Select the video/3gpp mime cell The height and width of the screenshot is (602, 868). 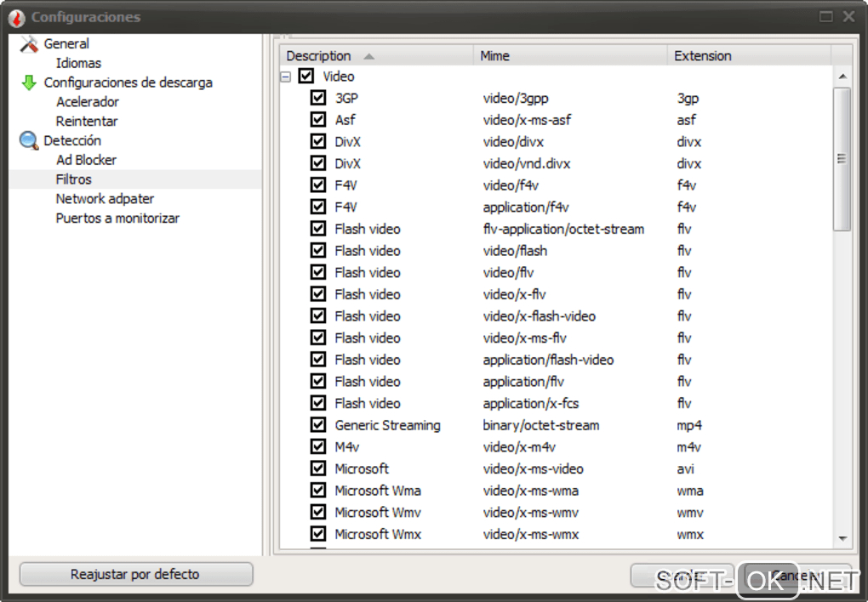click(x=516, y=99)
